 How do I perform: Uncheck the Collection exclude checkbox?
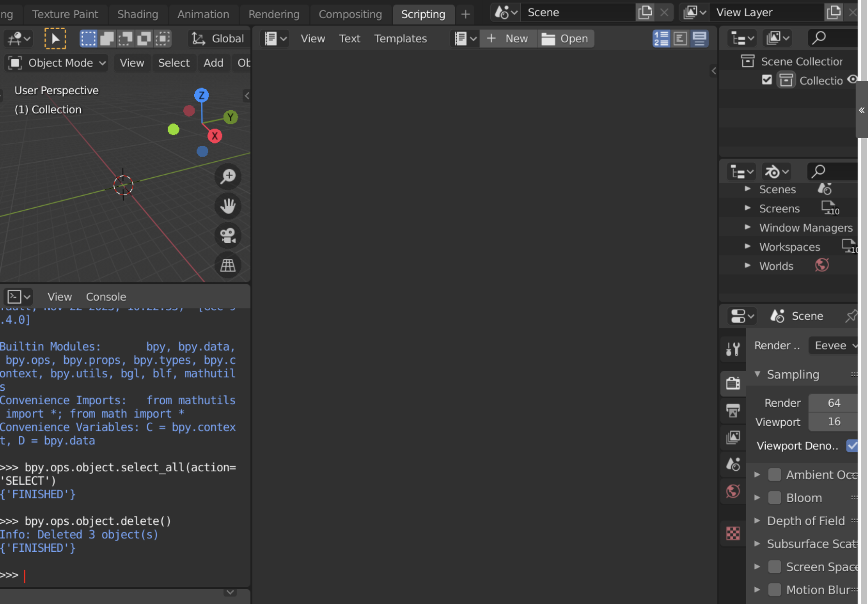(766, 80)
